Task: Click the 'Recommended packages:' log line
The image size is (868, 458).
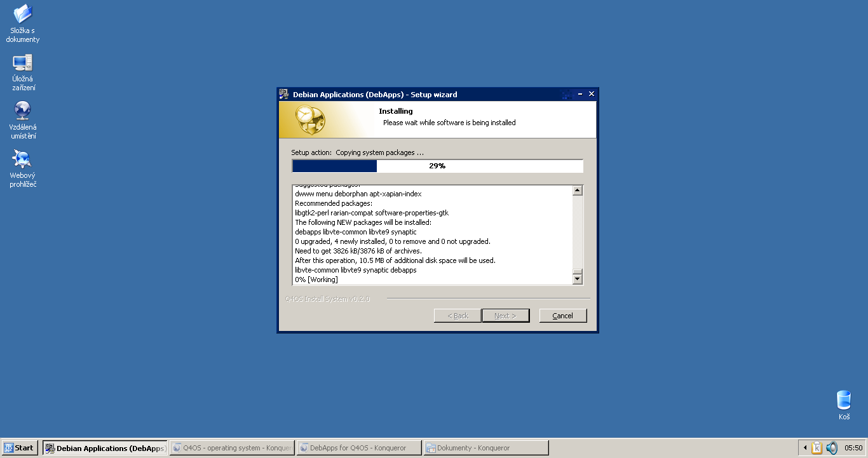Action: coord(334,203)
